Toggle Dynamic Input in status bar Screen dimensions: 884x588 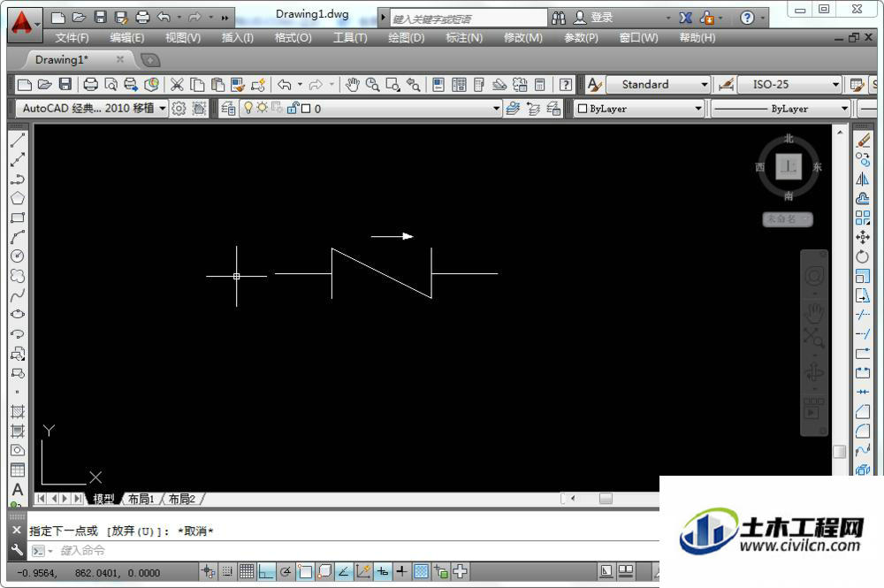click(x=382, y=572)
